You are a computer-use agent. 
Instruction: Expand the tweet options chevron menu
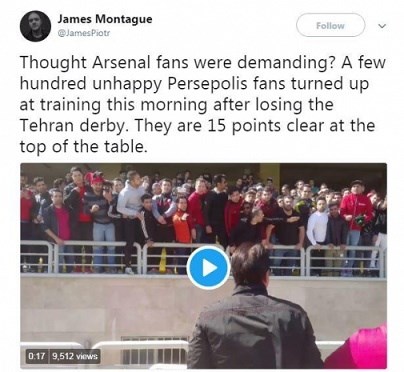click(383, 26)
